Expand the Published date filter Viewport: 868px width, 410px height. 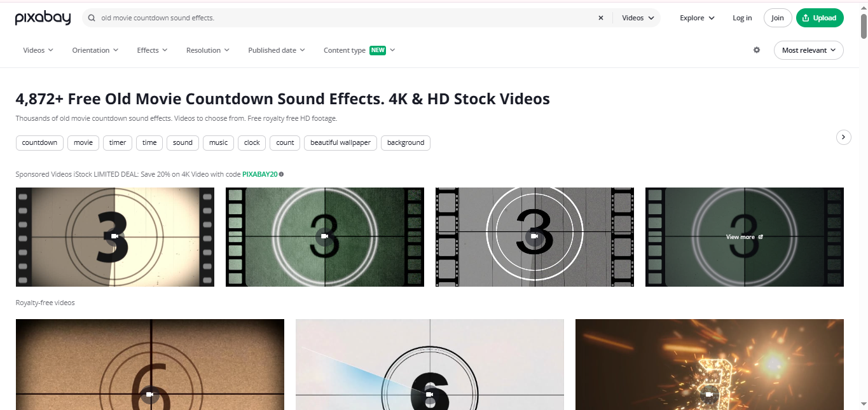(277, 50)
